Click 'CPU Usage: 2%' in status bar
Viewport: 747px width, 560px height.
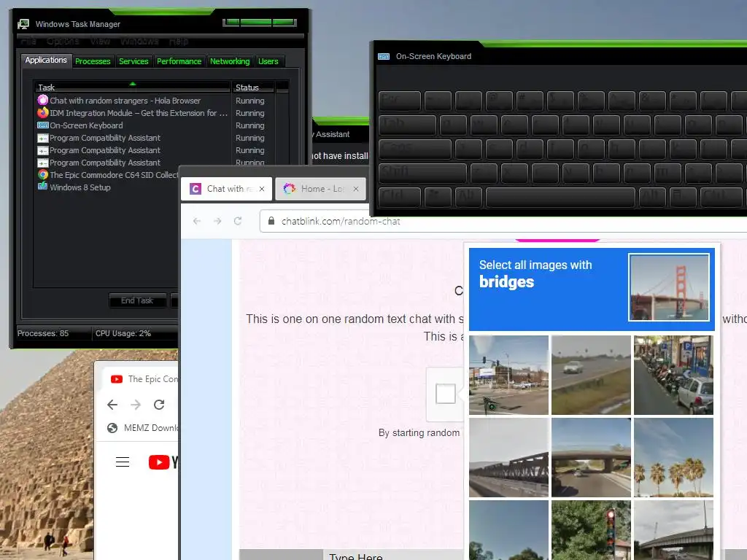click(x=123, y=333)
